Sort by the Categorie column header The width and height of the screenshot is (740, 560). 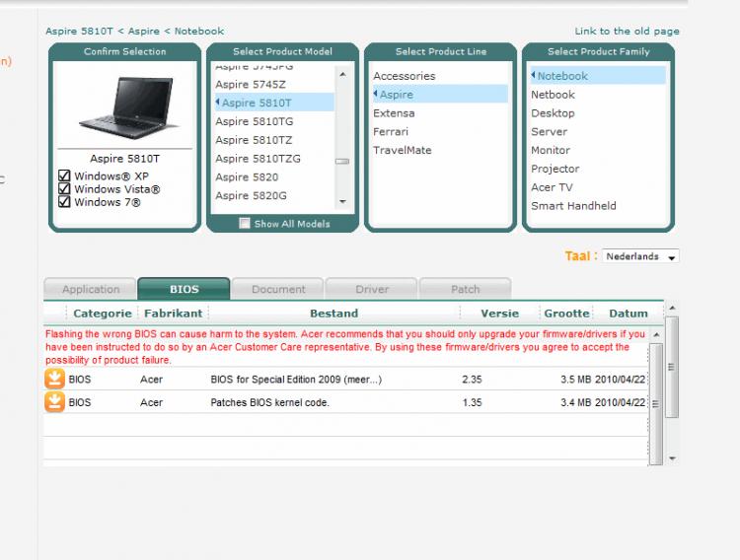103,314
